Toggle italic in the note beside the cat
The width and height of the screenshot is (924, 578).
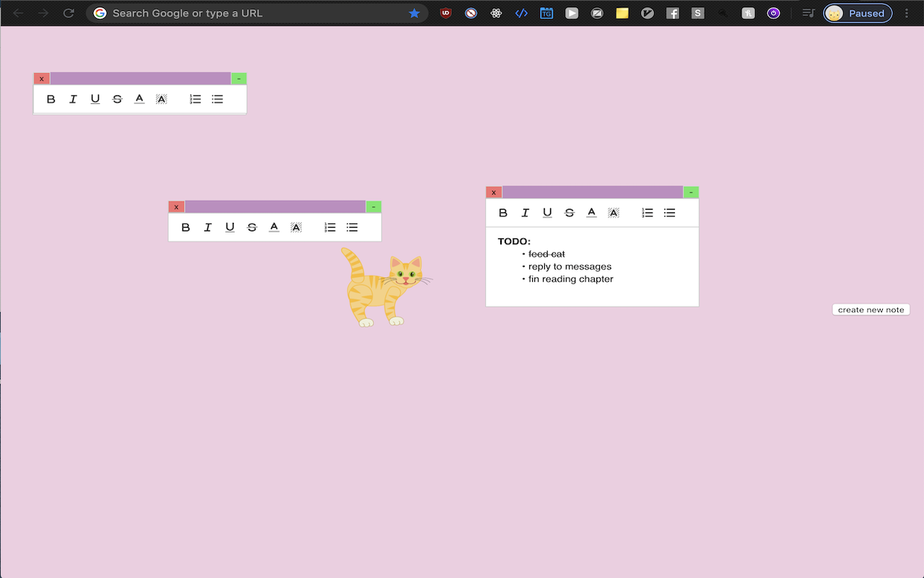(208, 227)
